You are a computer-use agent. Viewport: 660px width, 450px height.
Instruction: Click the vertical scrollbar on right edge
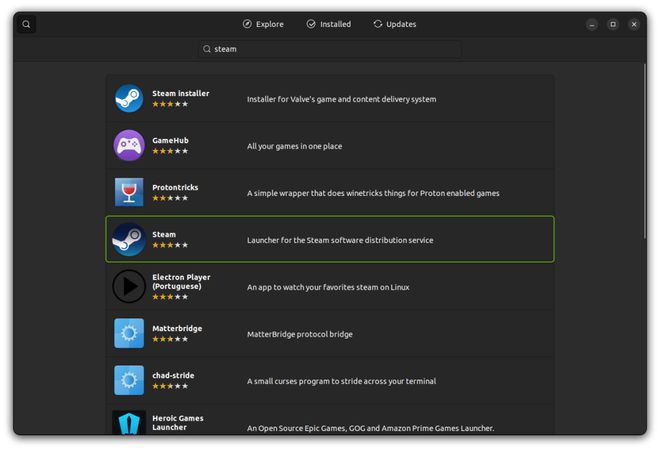[644, 152]
